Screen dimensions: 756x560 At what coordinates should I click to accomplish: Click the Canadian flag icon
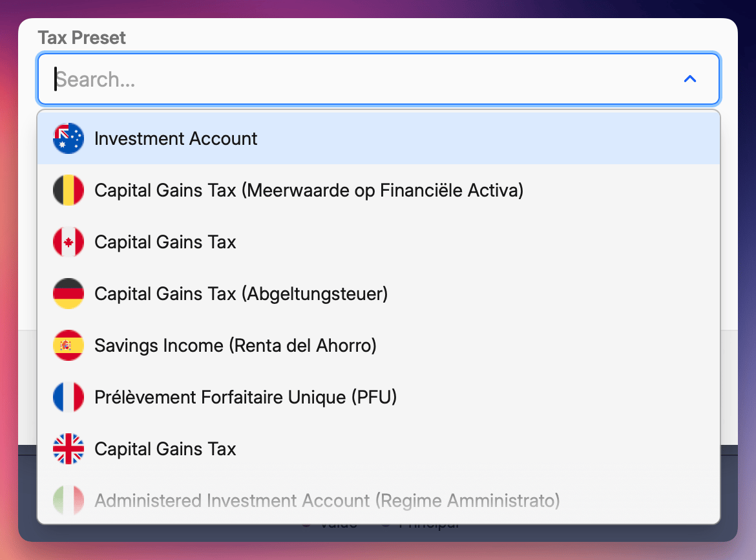point(68,241)
